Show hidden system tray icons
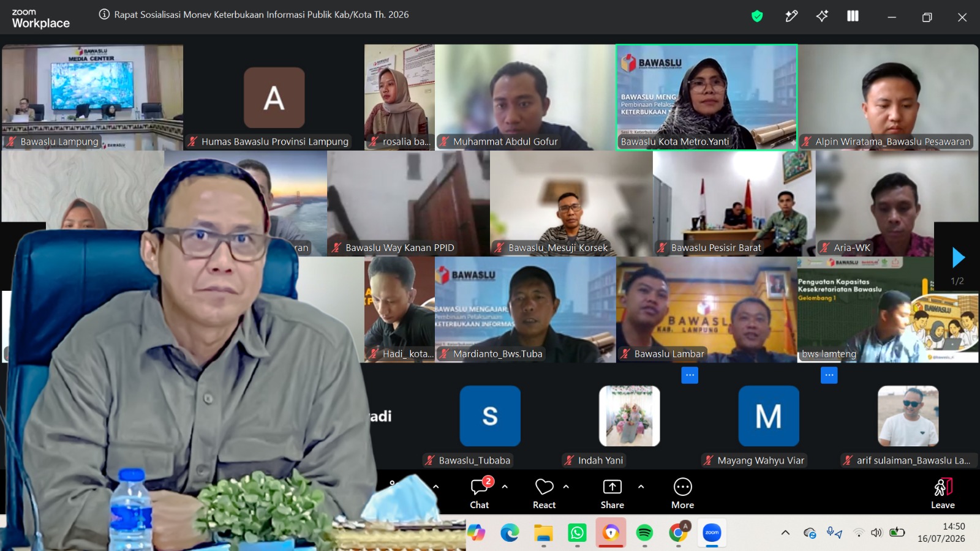The height and width of the screenshot is (551, 980). click(785, 533)
